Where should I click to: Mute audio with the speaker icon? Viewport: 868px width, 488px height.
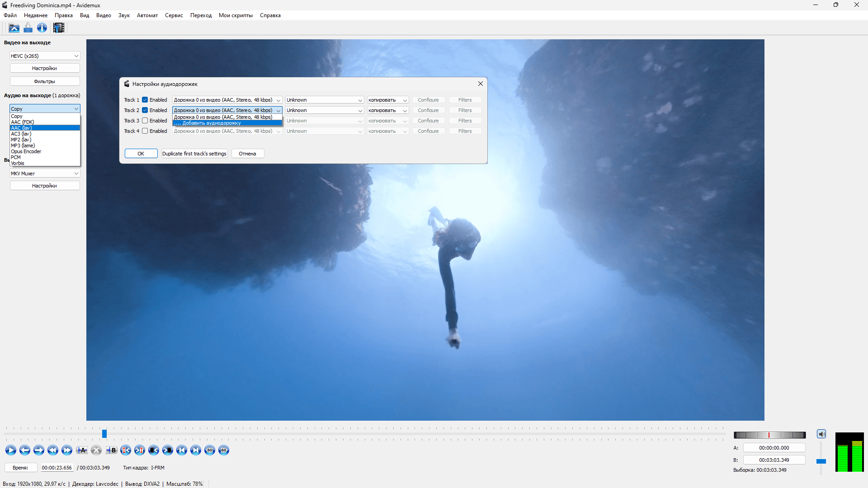(x=821, y=434)
